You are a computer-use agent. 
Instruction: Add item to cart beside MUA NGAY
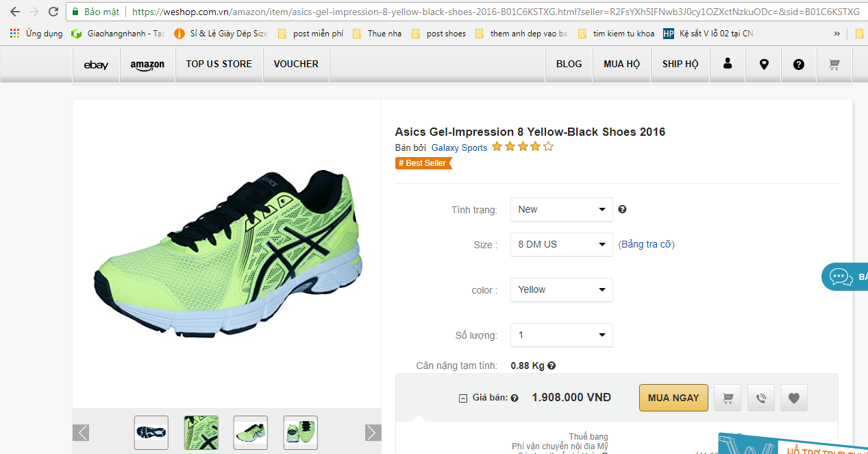coord(728,398)
